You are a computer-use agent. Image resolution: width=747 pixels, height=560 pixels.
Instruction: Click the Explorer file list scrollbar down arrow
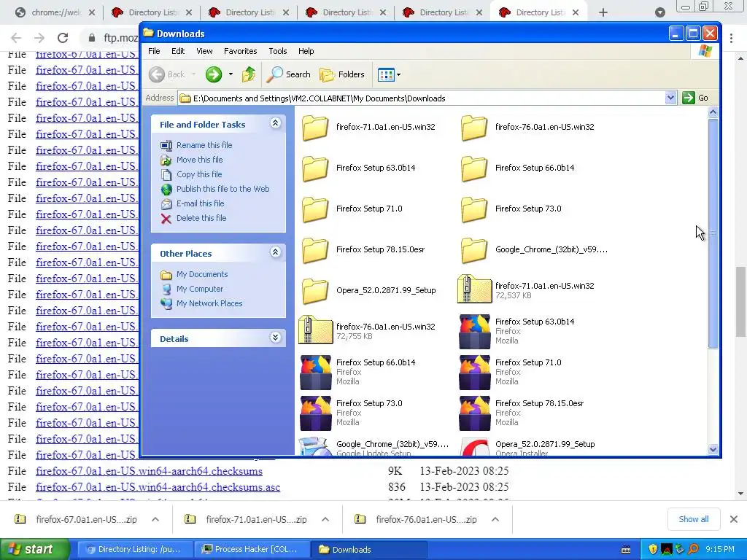(713, 449)
